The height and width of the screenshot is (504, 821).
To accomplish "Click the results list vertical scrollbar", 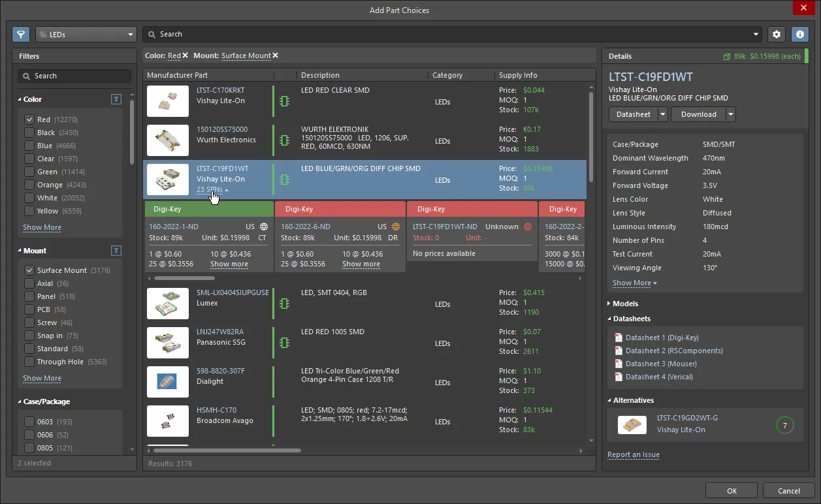I will [x=591, y=137].
